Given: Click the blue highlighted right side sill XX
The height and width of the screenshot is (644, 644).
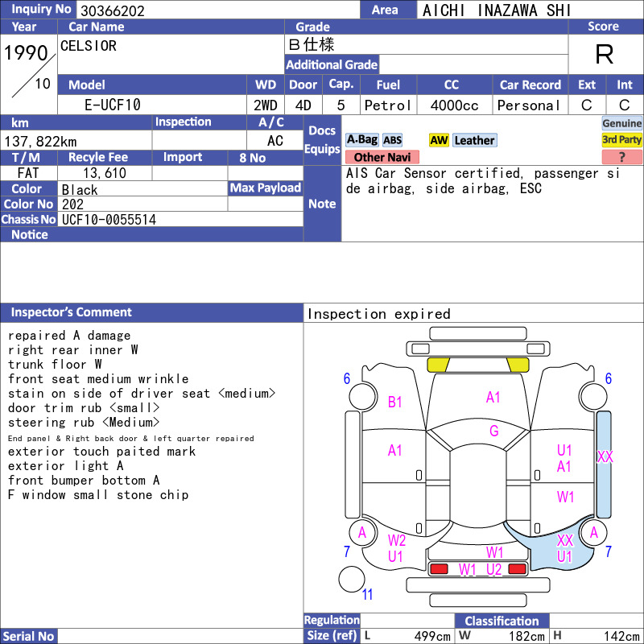Looking at the screenshot, I should (x=604, y=464).
